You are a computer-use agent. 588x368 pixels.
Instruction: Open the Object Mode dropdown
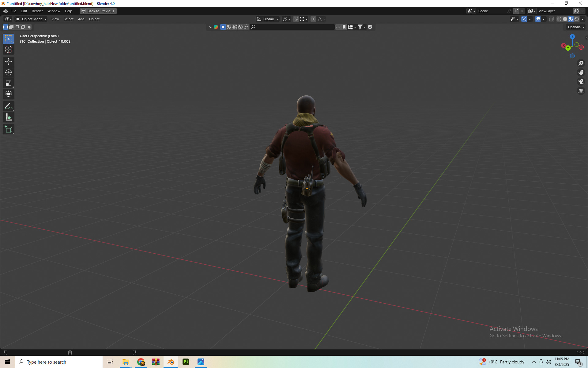31,19
